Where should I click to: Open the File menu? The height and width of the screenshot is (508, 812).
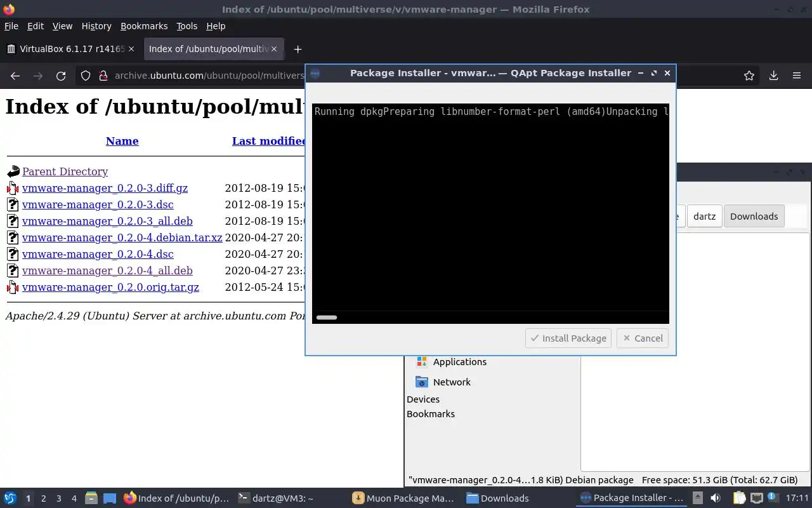(x=11, y=26)
